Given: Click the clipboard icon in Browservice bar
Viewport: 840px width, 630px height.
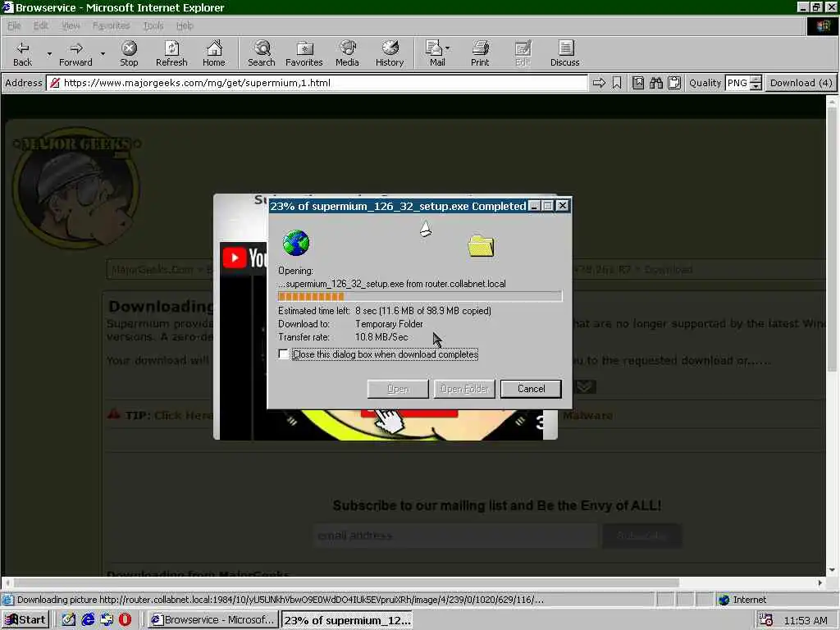Looking at the screenshot, I should coord(674,83).
